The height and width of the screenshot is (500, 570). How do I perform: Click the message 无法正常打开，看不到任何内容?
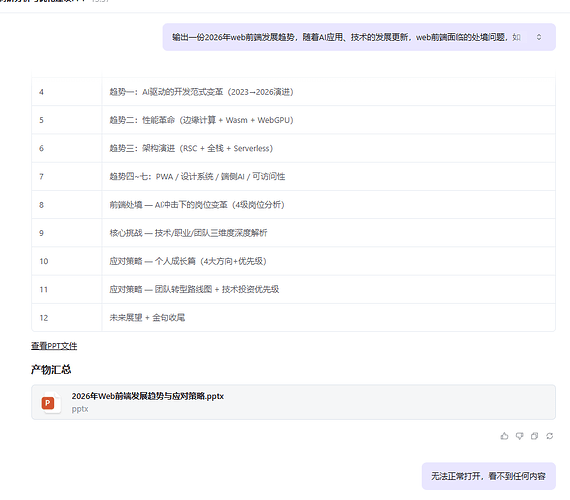pos(489,476)
